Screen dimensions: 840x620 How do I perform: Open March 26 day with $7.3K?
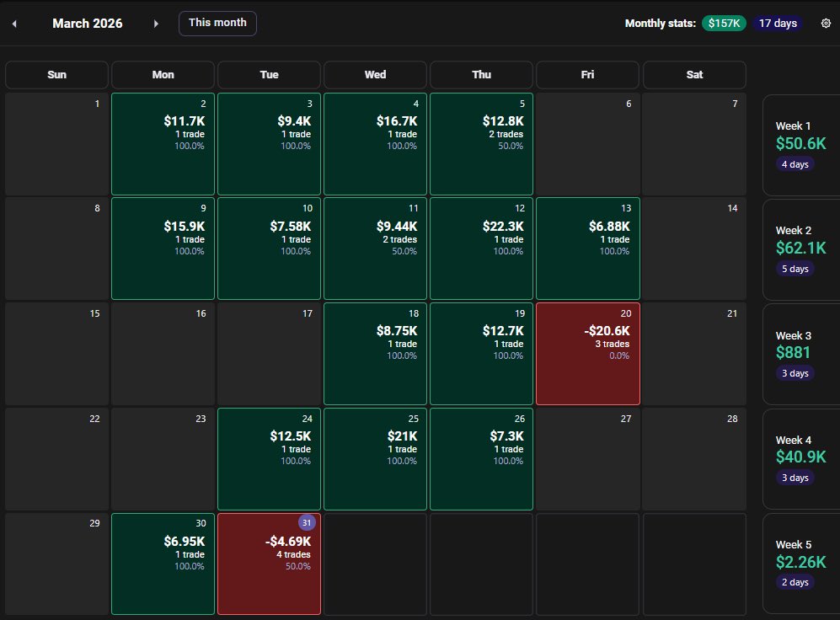(x=481, y=459)
